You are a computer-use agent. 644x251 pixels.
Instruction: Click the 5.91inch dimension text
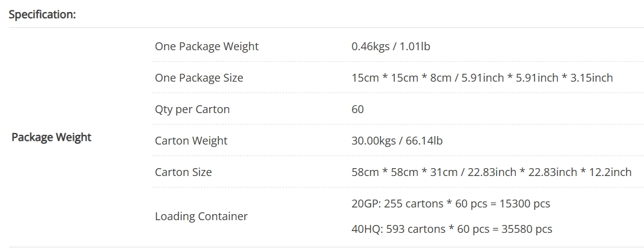pos(483,78)
